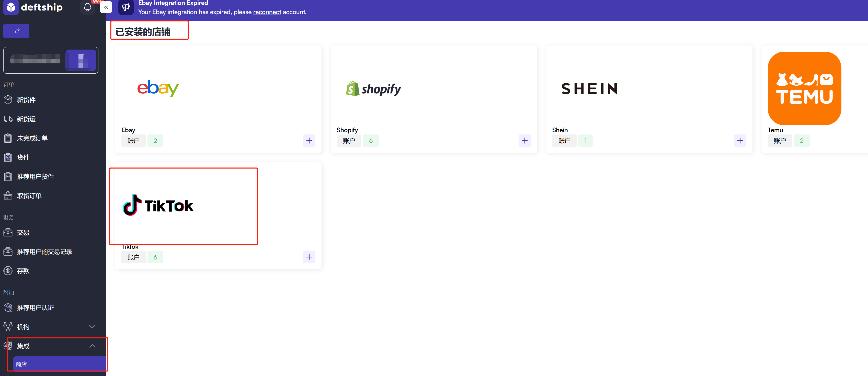868x376 pixels.
Task: Click 账户 button on Ebay card
Action: 133,141
